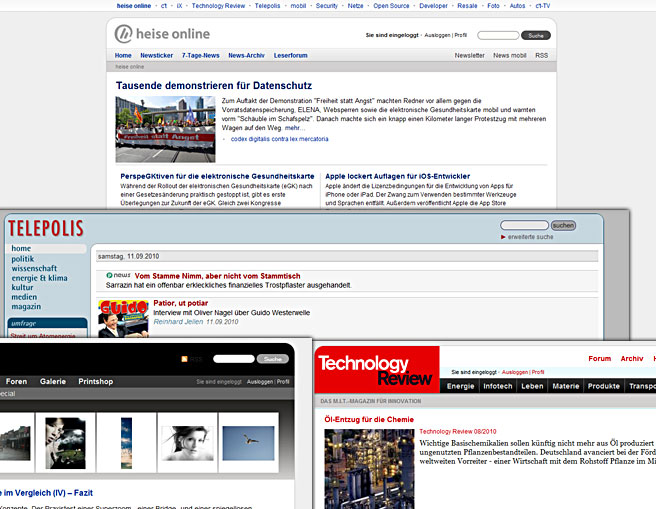This screenshot has height=509, width=656.
Task: Click the red arrow beside erweiterte suche
Action: (503, 237)
